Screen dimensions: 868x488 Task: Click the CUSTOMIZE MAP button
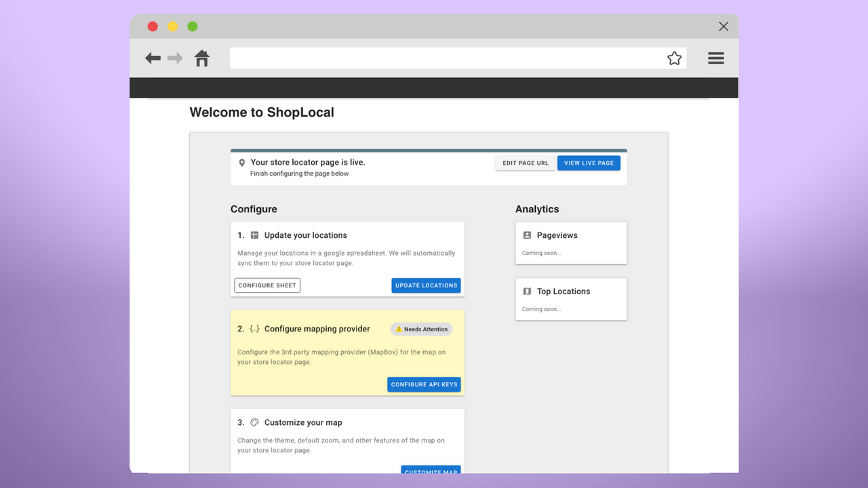tap(431, 471)
